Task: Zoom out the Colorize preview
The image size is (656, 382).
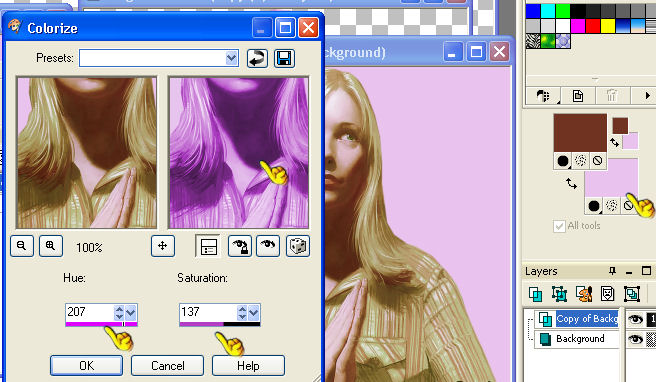Action: tap(22, 246)
